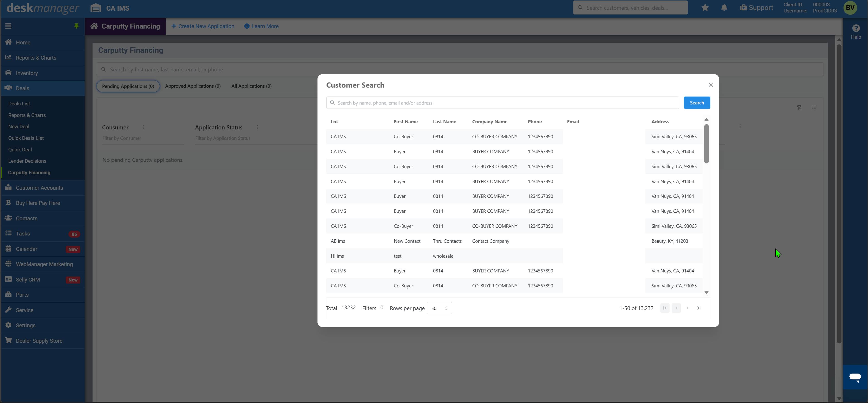
Task: Focus the customer search text field
Action: (502, 103)
